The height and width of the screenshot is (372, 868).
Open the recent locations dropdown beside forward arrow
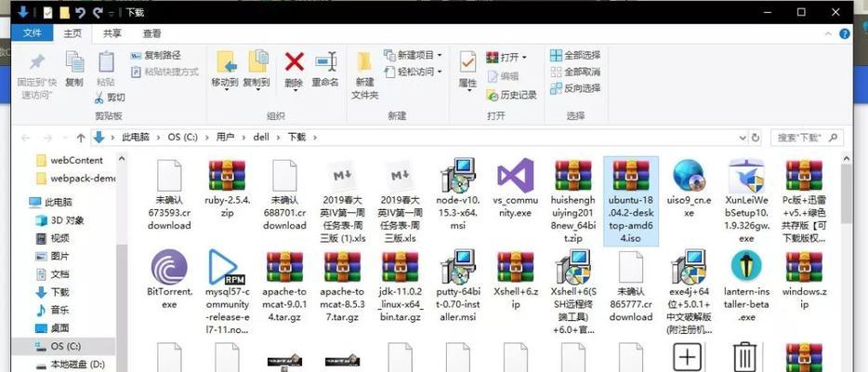click(x=65, y=138)
